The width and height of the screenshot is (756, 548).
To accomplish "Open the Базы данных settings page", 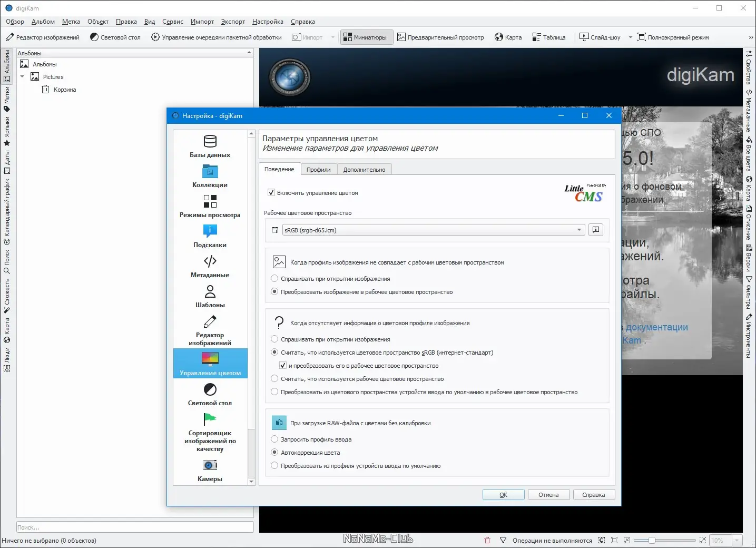I will [x=210, y=146].
